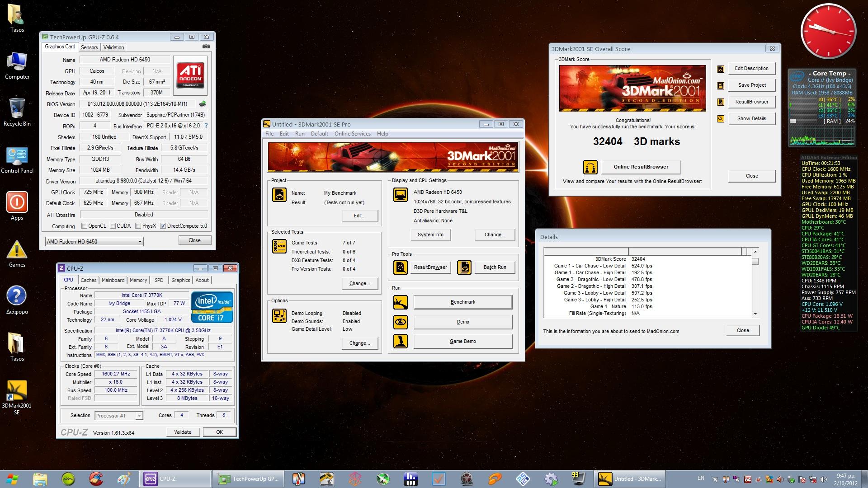Screen dimensions: 868x488
Task: Open the Recycle Bin desktop icon
Action: (x=17, y=112)
